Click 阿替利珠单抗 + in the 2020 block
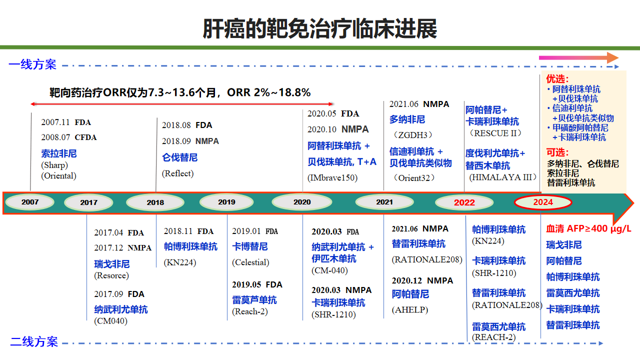This screenshot has width=640, height=360. (338, 146)
